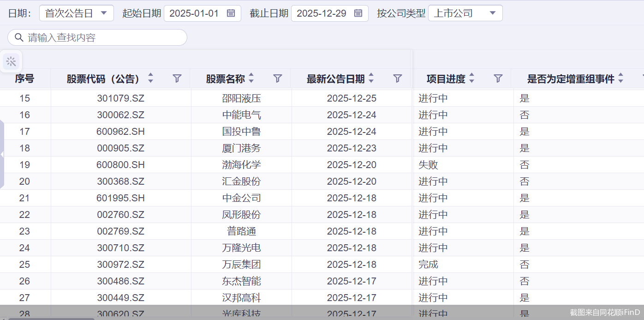Click the AI assistant icon above the table
Viewport: 644px width, 320px height.
pos(11,61)
